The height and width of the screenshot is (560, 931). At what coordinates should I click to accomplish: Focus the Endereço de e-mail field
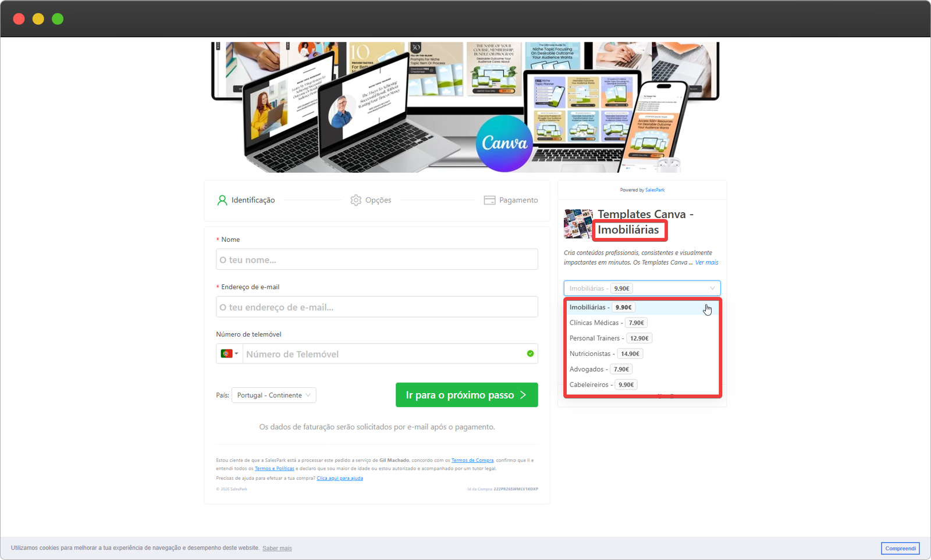tap(376, 307)
